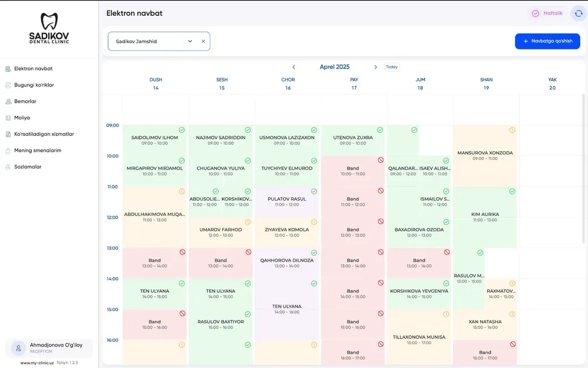Go to the previous week with the left chevron
588x368 pixels.
click(293, 67)
